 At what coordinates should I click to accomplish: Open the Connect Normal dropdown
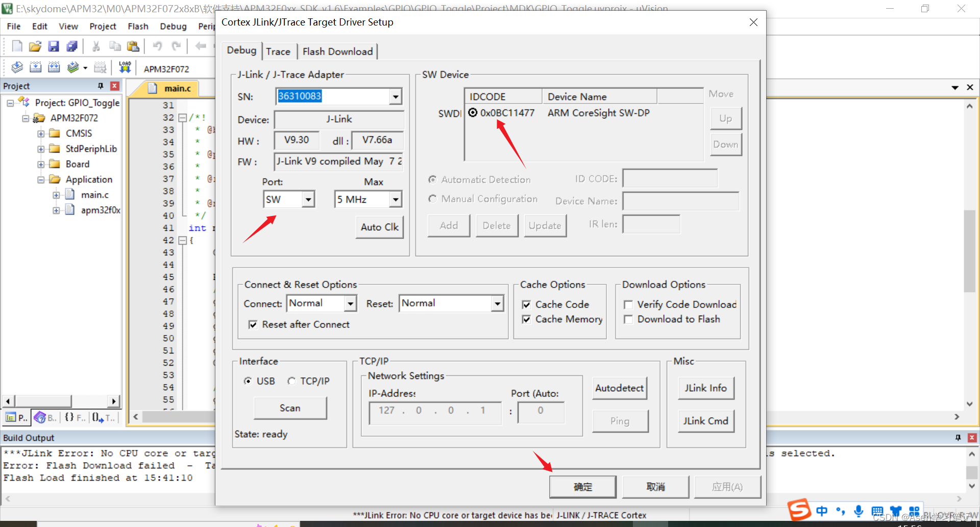[x=350, y=303]
